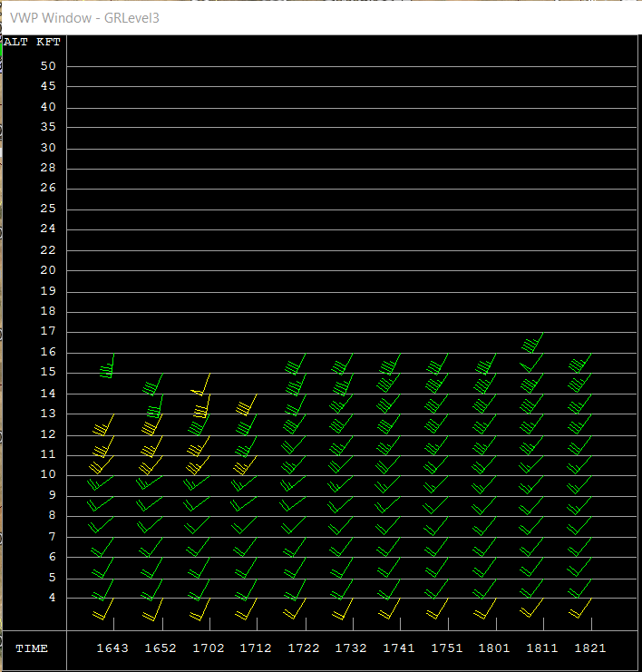Select the 1702 time column label
This screenshot has width=642, height=672.
point(208,648)
